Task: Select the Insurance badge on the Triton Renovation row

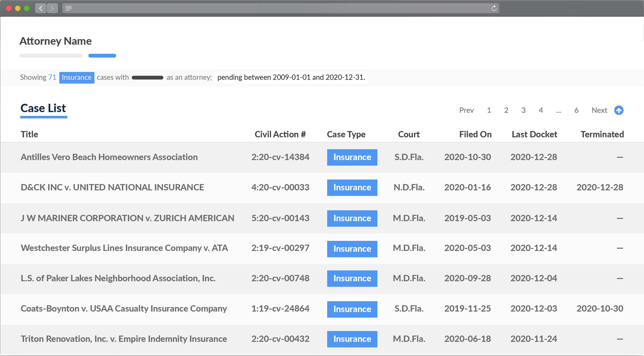Action: 352,339
